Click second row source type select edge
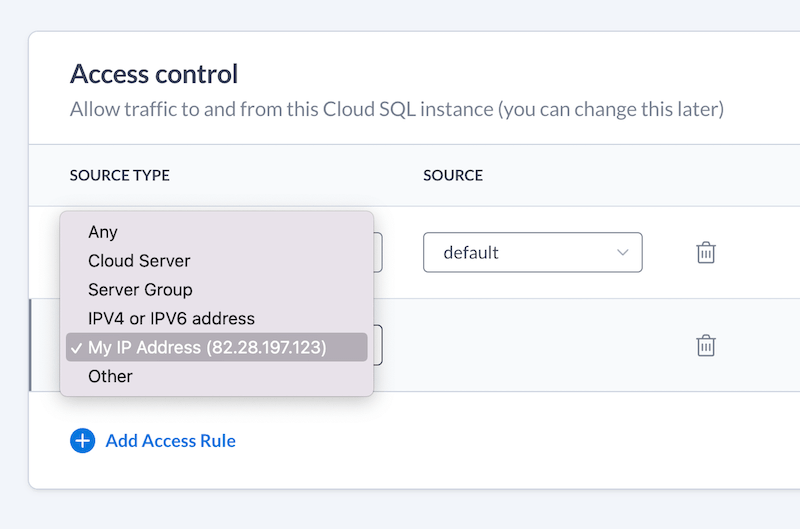This screenshot has width=800, height=529. [378, 345]
